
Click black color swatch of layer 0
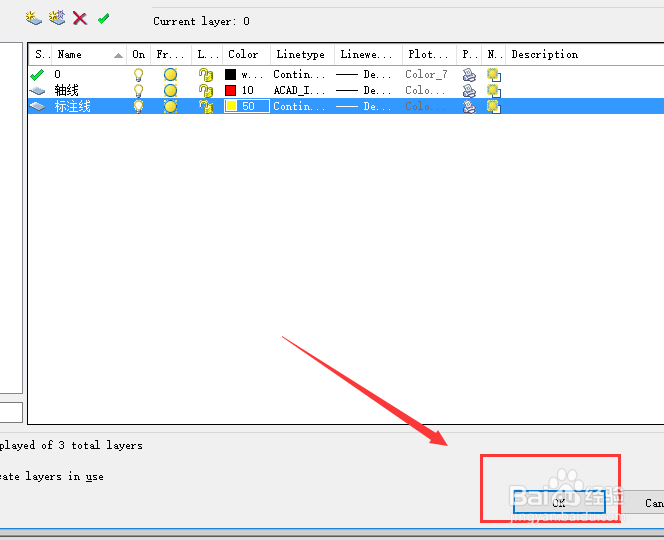[x=230, y=75]
